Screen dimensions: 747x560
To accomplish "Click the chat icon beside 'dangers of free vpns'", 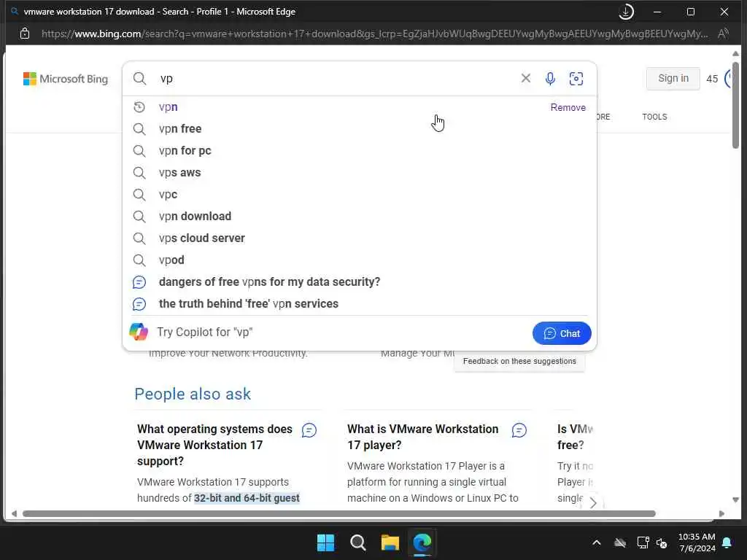I will pyautogui.click(x=139, y=282).
